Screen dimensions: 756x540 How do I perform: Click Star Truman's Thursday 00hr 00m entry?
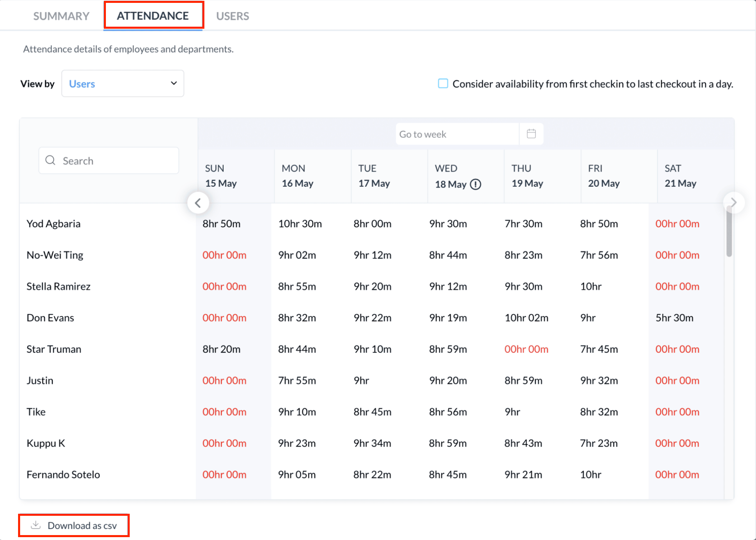click(x=526, y=349)
